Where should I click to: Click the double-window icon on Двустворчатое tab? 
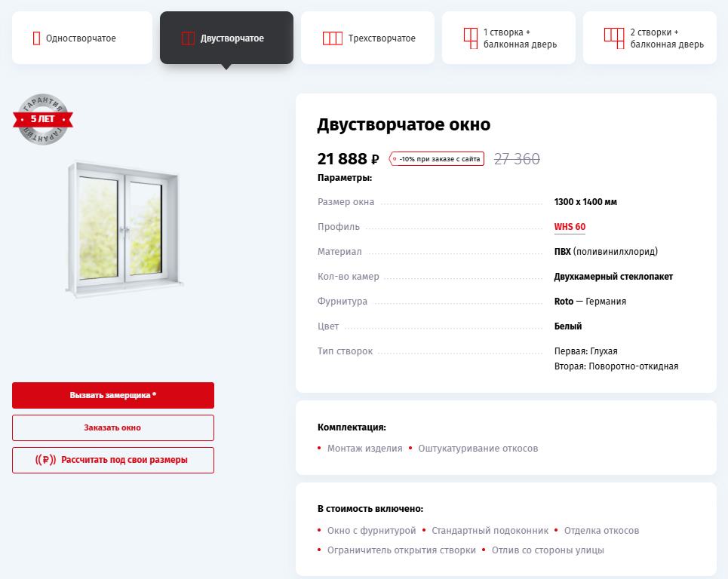(x=188, y=37)
